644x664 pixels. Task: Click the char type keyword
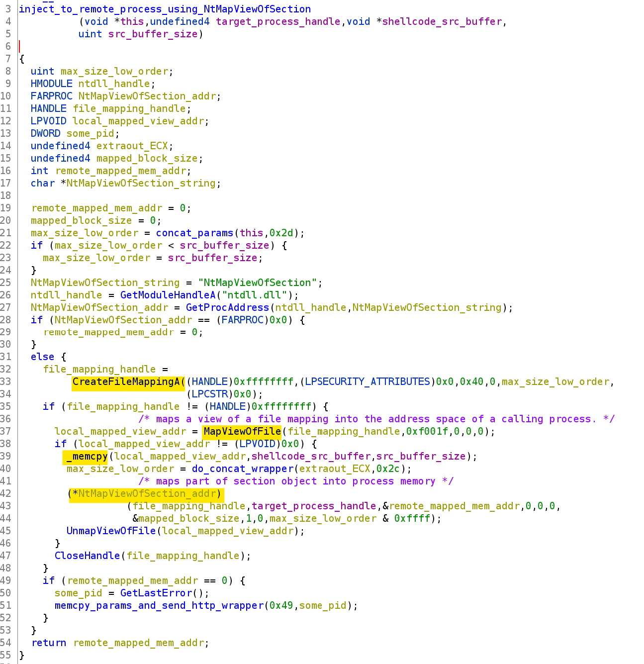[42, 183]
